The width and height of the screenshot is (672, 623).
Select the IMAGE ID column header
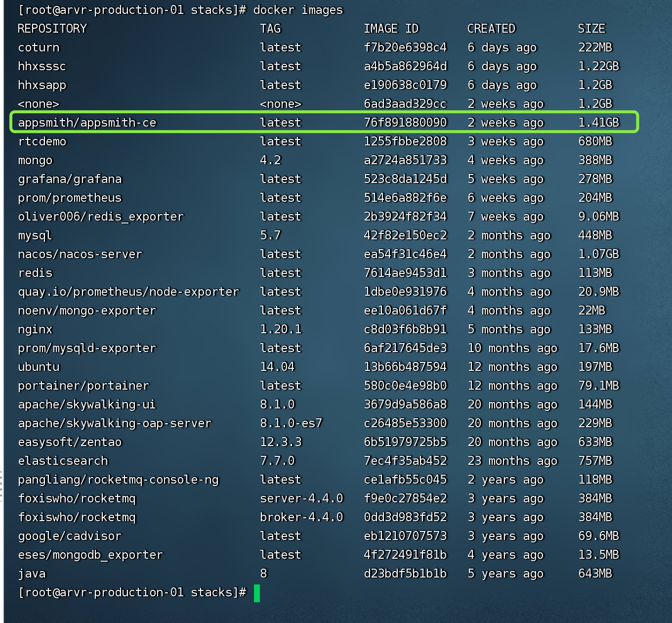click(391, 28)
